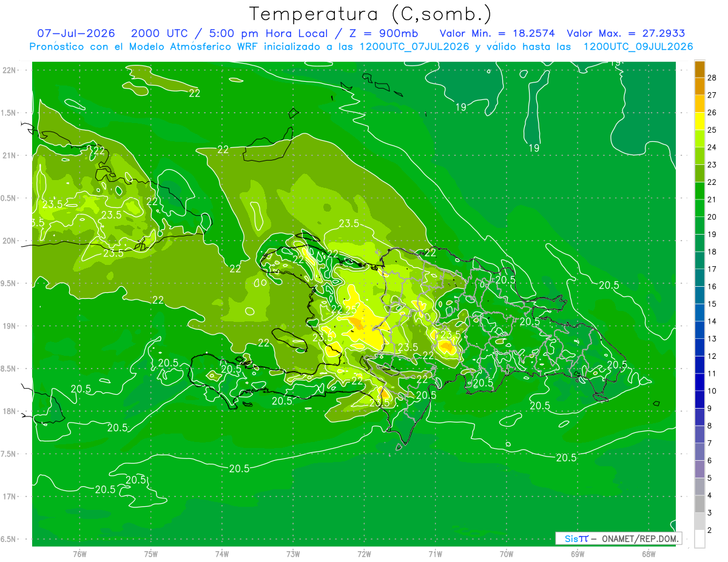Click the 'Valor Min. = 18.2574' value
The image size is (728, 562).
point(497,33)
